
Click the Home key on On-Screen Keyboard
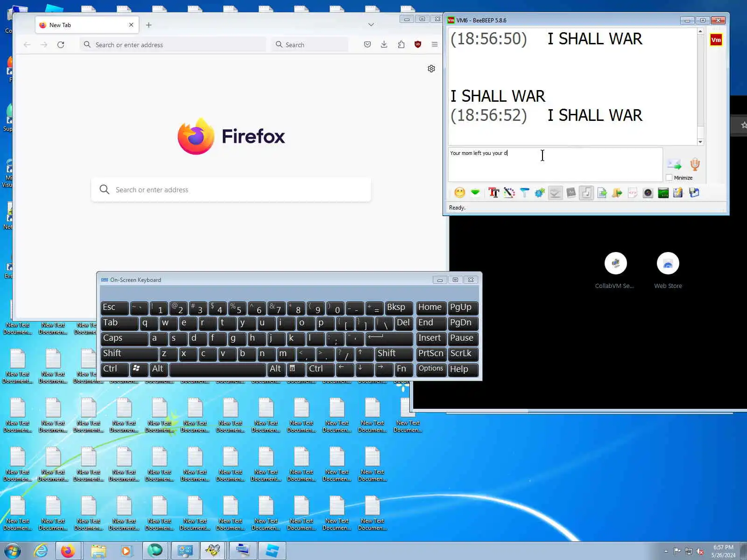click(x=431, y=308)
